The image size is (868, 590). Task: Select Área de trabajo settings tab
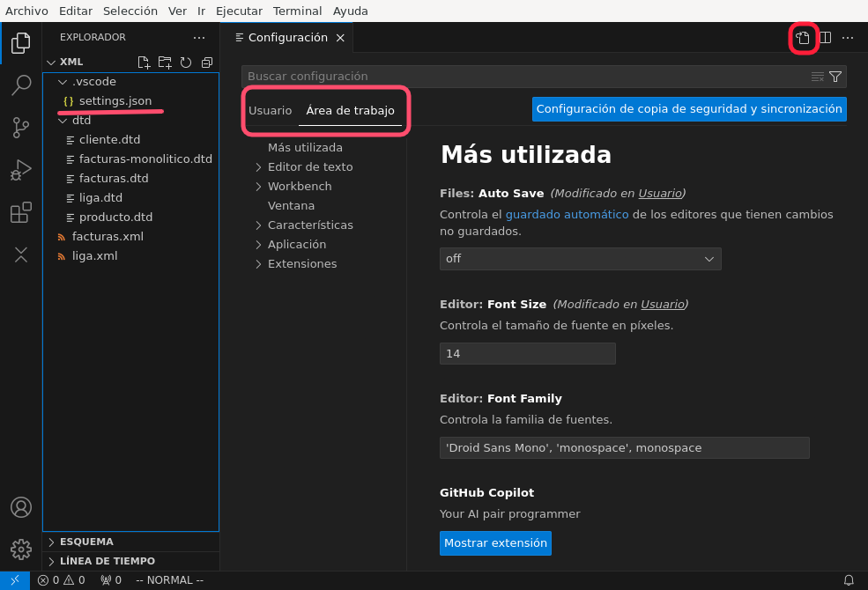(x=351, y=111)
